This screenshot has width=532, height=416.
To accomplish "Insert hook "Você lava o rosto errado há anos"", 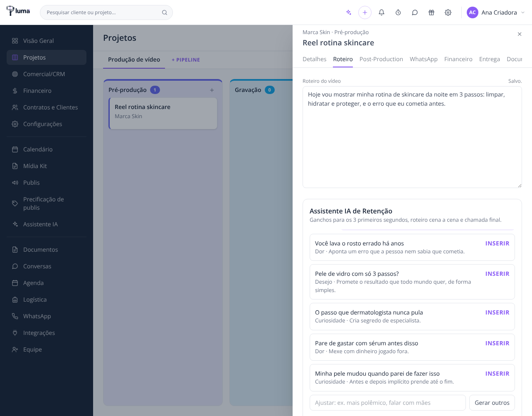I will 497,243.
